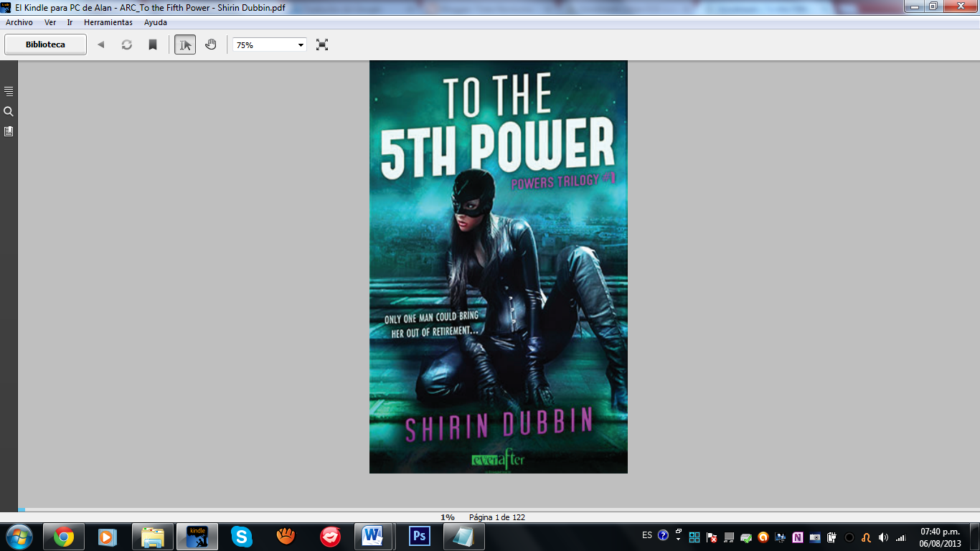This screenshot has width=980, height=551.
Task: Open the Herramientas menu
Action: pyautogui.click(x=108, y=22)
